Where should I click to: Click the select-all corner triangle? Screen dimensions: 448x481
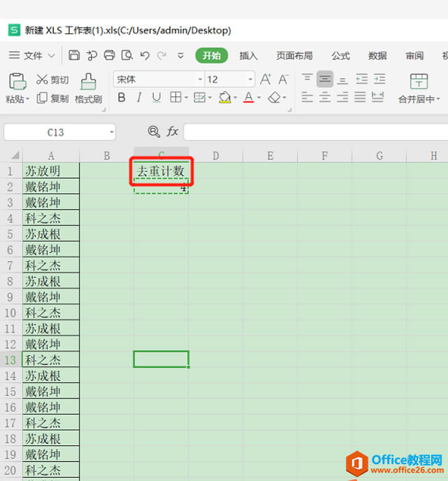tap(15, 155)
